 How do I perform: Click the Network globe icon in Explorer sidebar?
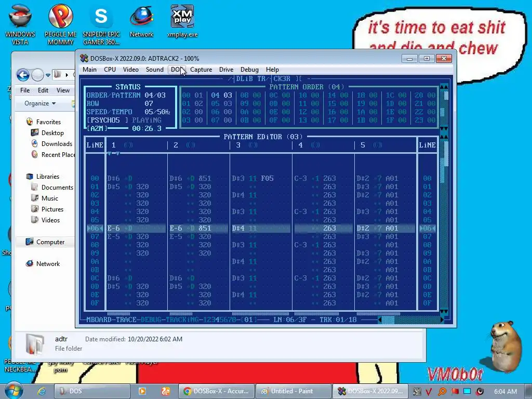(x=30, y=263)
